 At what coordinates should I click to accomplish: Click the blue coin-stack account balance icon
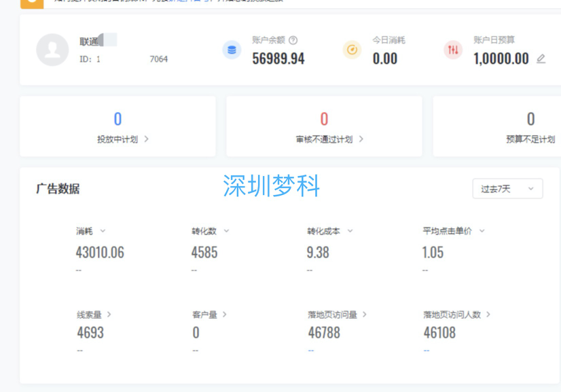231,50
